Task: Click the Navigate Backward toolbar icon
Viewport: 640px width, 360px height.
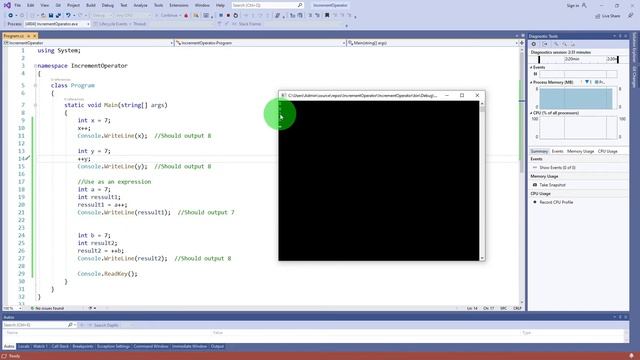Action: point(11,16)
